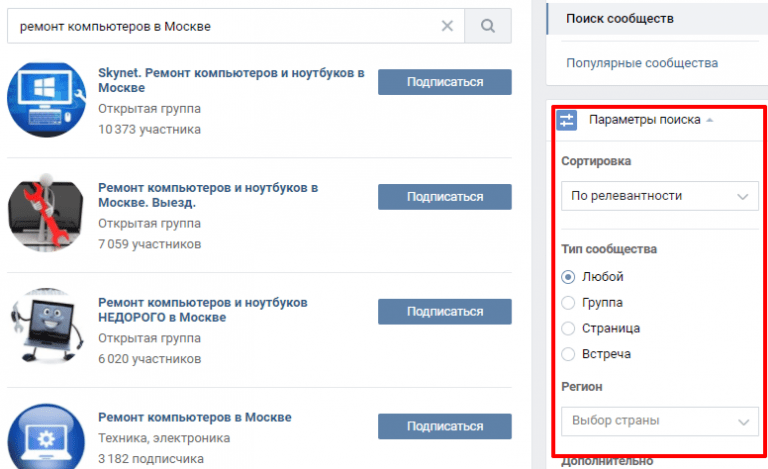Screen dimensions: 768x469
Task: Click the magnifying glass search icon
Action: (x=487, y=26)
